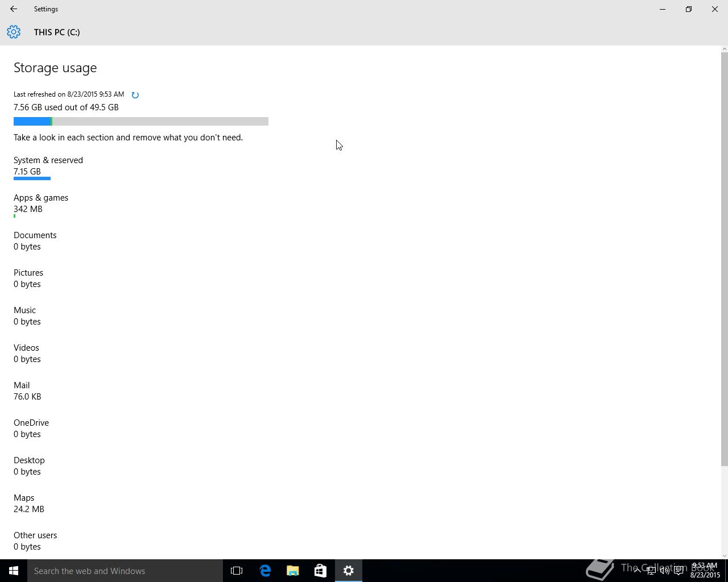Click the network icon in the system tray
The width and height of the screenshot is (728, 582).
coord(651,571)
